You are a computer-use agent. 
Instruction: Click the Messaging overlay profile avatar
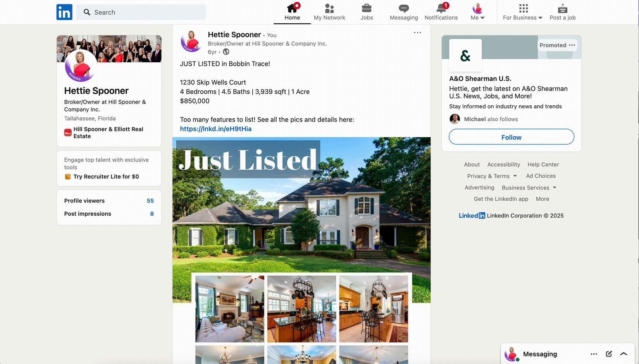click(x=512, y=354)
